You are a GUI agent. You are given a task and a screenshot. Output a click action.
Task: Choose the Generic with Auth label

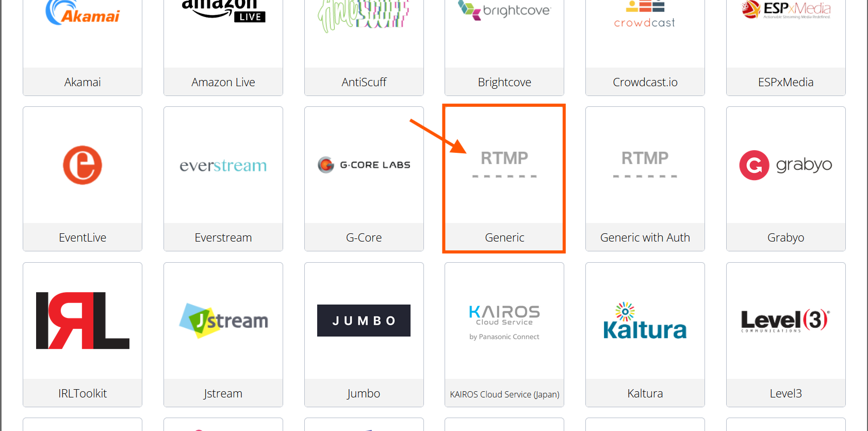coord(645,237)
